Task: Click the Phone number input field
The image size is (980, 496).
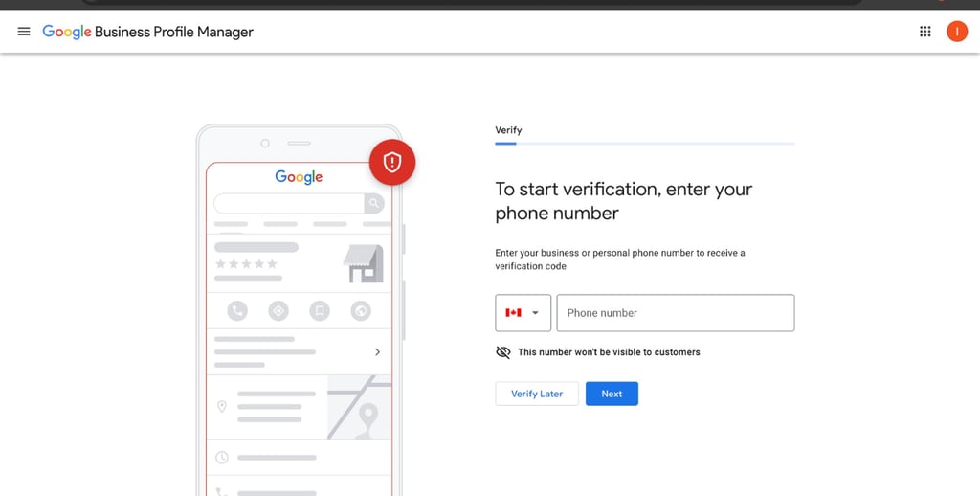Action: tap(676, 313)
